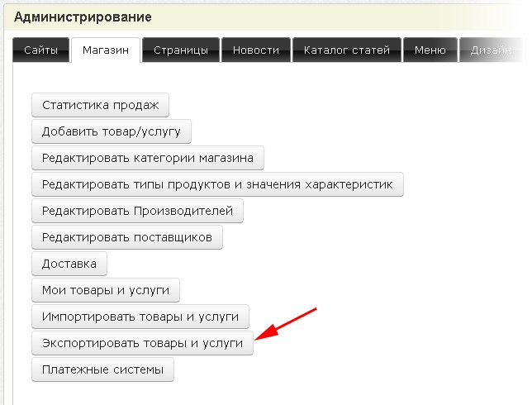The image size is (532, 405).
Task: Click Редактировать Производителей button
Action: 138,211
